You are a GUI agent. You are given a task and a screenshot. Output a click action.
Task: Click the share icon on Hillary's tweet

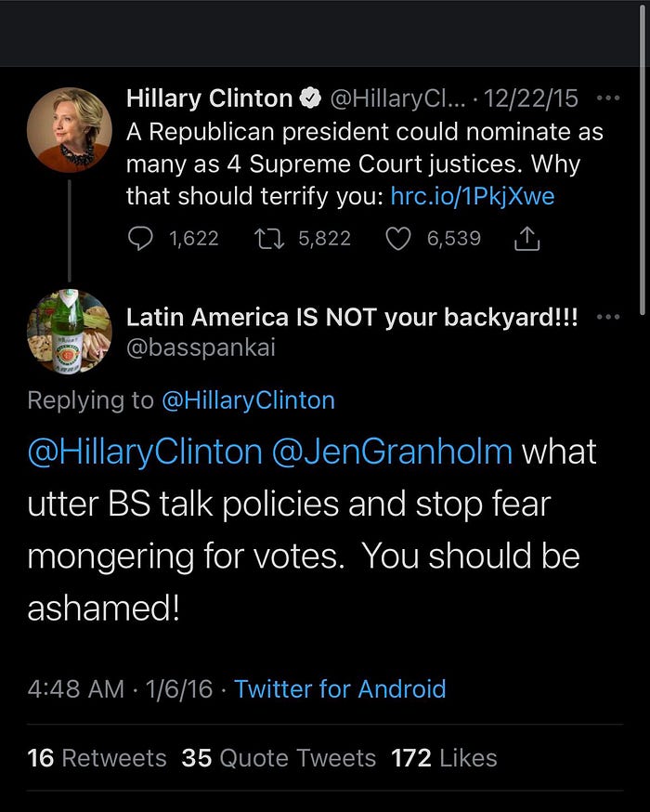click(x=526, y=239)
